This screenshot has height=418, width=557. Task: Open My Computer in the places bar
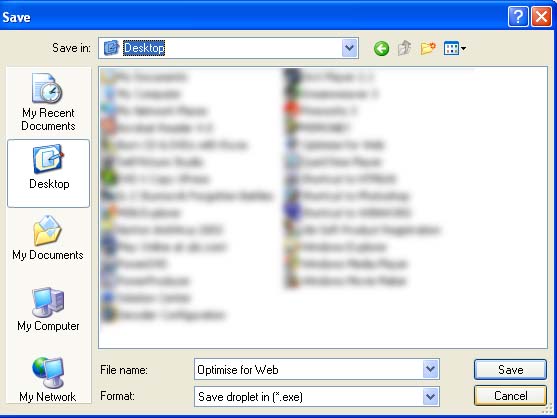(x=48, y=309)
